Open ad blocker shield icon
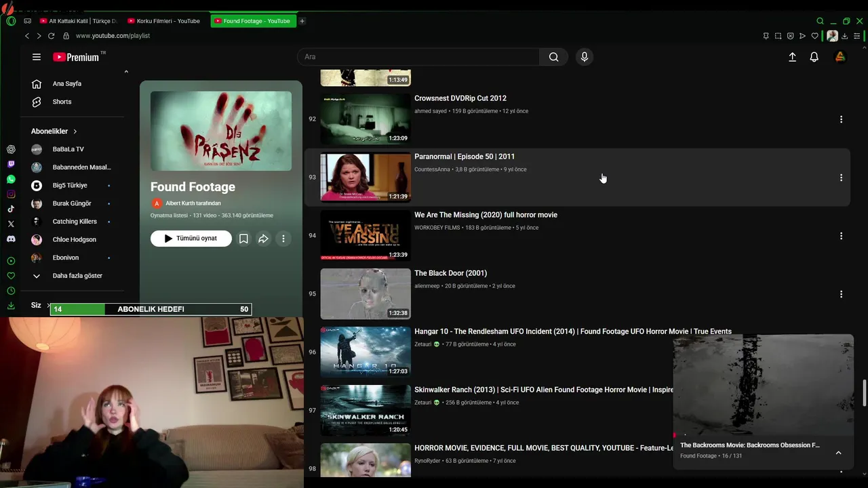 [791, 36]
